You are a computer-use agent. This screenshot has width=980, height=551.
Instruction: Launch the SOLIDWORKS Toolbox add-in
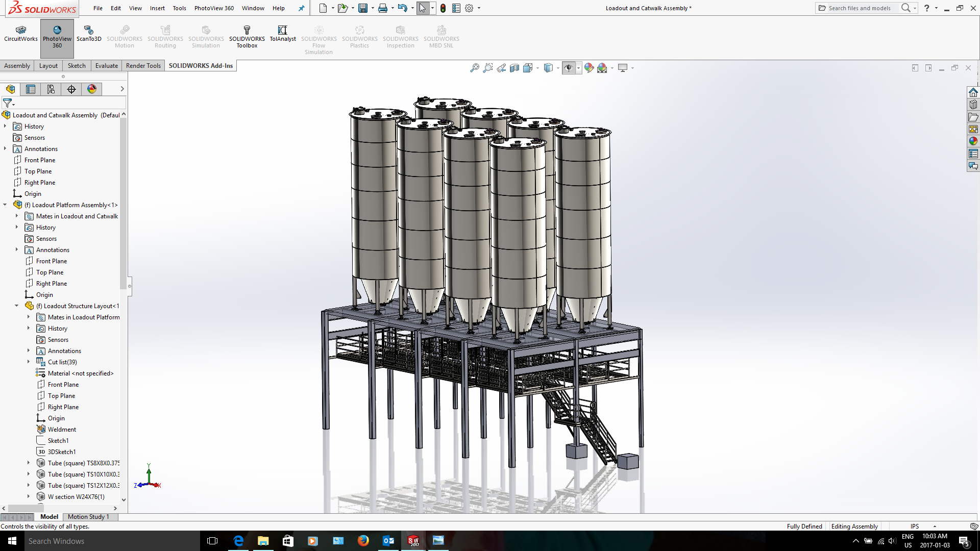[247, 37]
